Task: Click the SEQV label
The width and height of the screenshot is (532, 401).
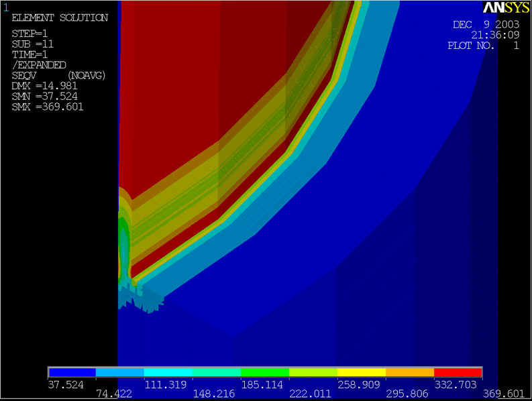Action: (23, 75)
